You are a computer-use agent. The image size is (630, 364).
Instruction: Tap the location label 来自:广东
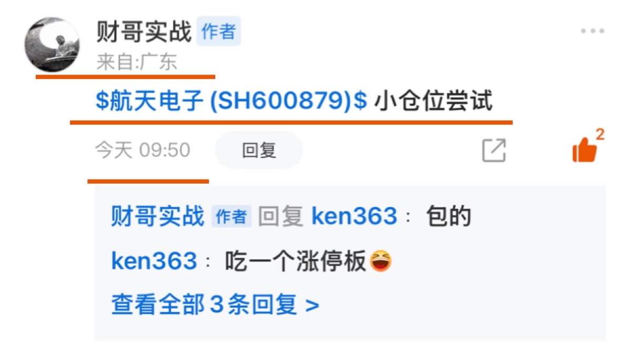pos(137,62)
